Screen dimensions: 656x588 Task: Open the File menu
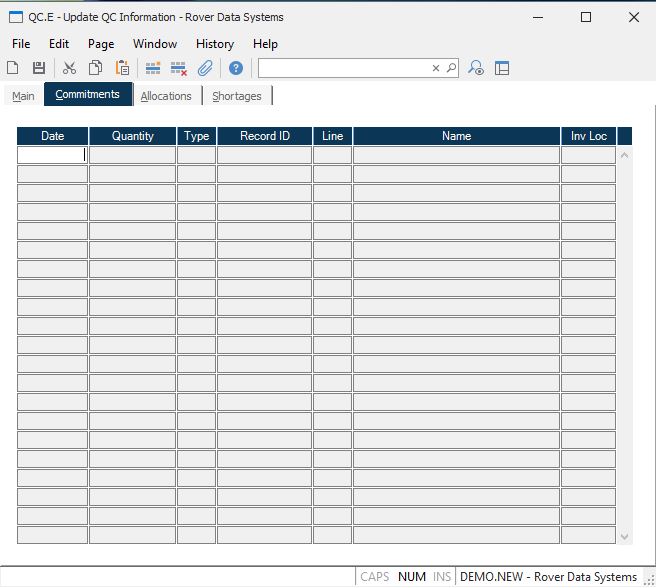21,44
